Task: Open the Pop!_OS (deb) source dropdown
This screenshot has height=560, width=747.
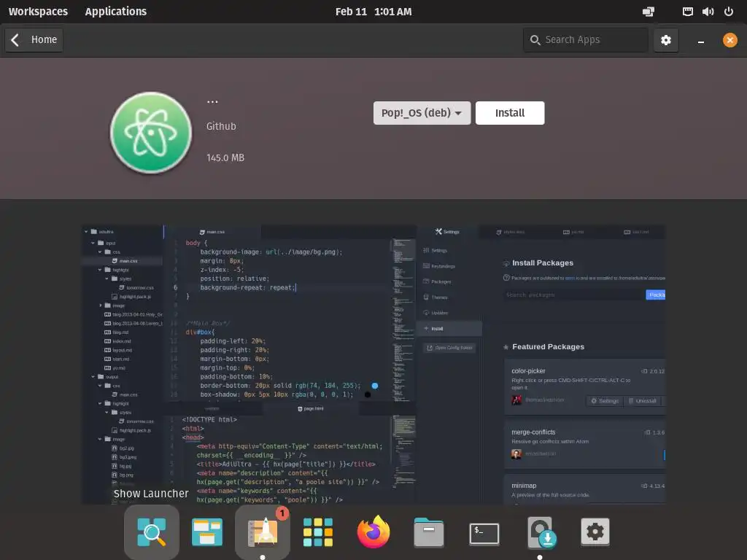Action: [x=422, y=113]
